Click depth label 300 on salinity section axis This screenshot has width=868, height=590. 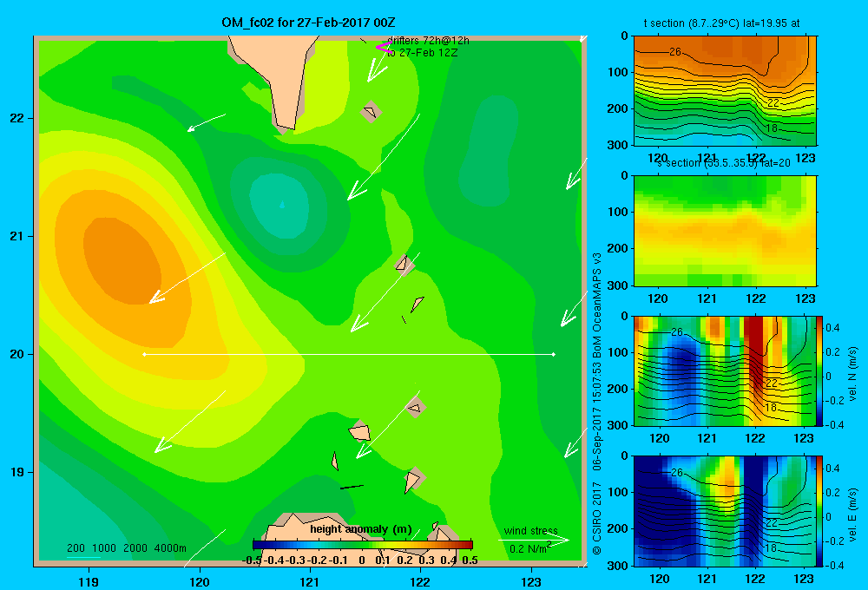tap(618, 285)
